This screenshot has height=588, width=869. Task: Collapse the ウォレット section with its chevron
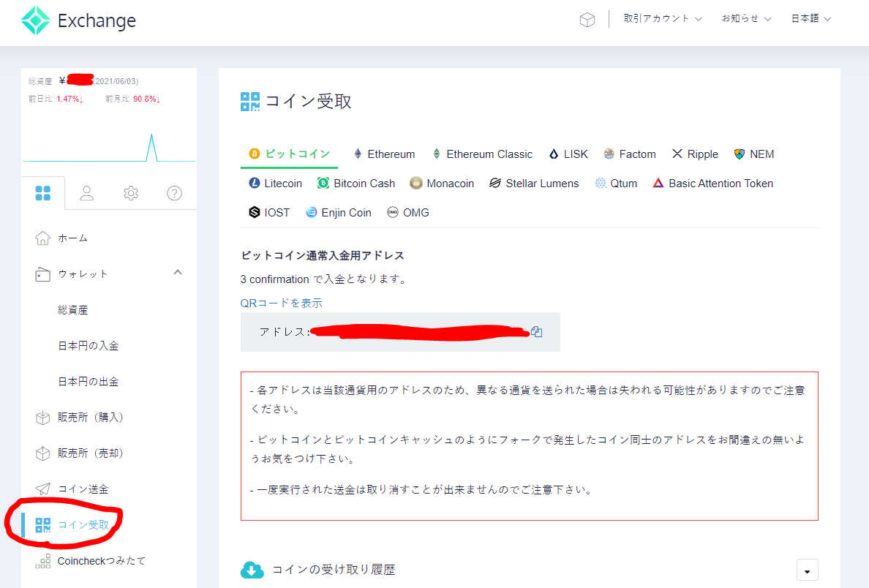point(177,271)
